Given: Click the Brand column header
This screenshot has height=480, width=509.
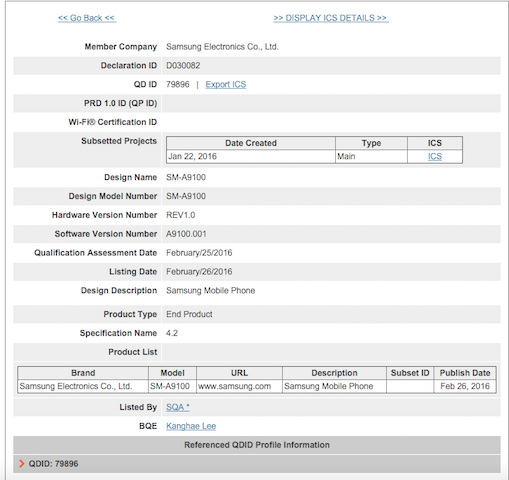Looking at the screenshot, I should [x=83, y=373].
